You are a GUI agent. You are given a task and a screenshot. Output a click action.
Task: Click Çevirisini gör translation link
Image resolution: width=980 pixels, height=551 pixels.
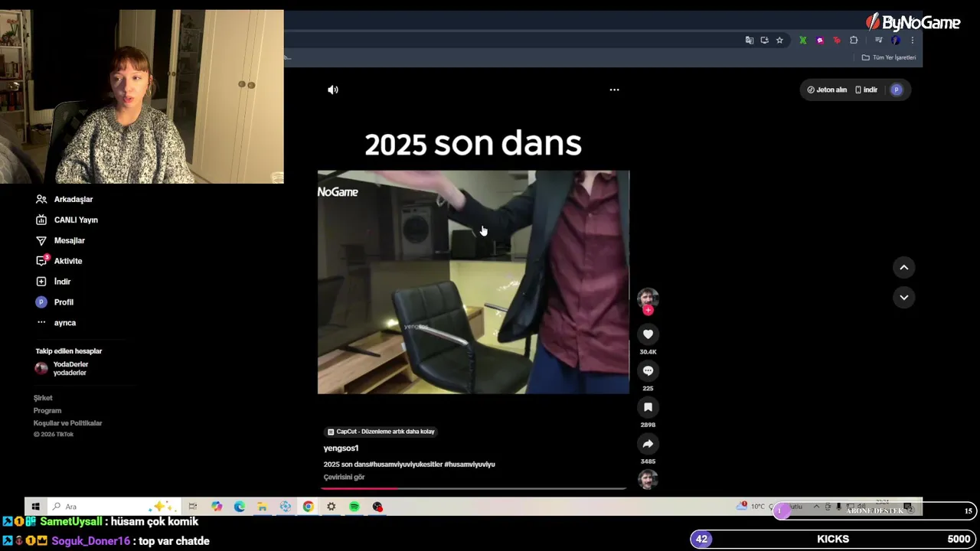(x=344, y=477)
